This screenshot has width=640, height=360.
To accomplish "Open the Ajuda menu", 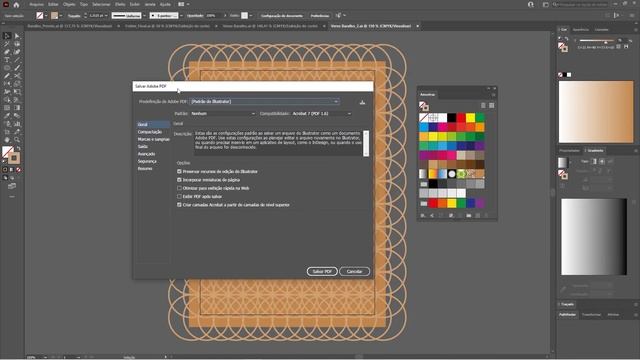I will tap(165, 4).
